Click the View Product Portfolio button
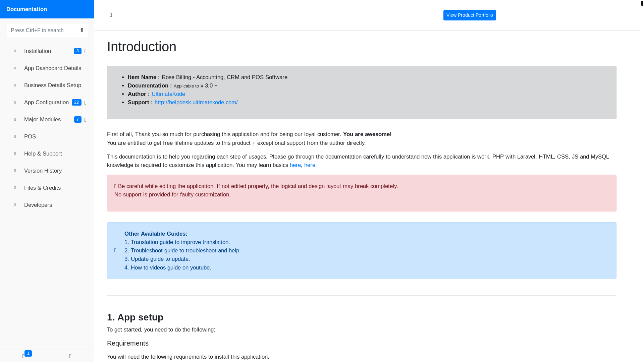644x362 pixels. pyautogui.click(x=470, y=15)
